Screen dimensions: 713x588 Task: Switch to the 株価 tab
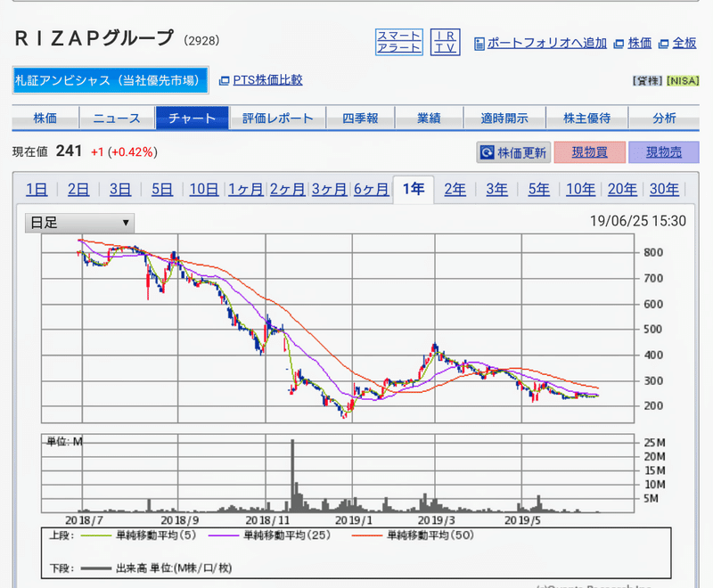point(45,118)
